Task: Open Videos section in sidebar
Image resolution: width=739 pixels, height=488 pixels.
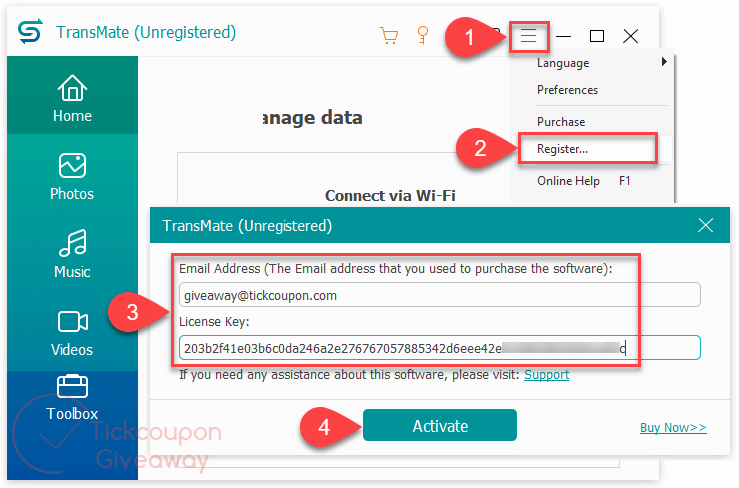Action: click(x=72, y=332)
